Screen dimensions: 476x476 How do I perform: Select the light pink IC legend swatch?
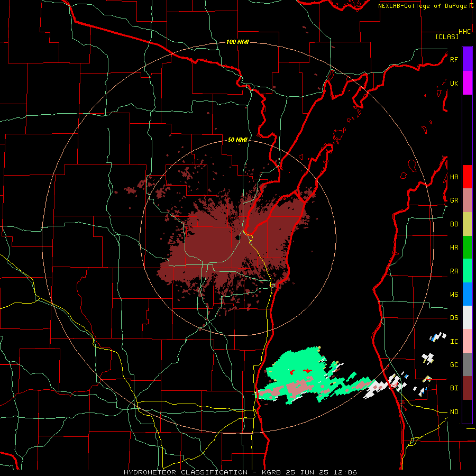pyautogui.click(x=467, y=341)
